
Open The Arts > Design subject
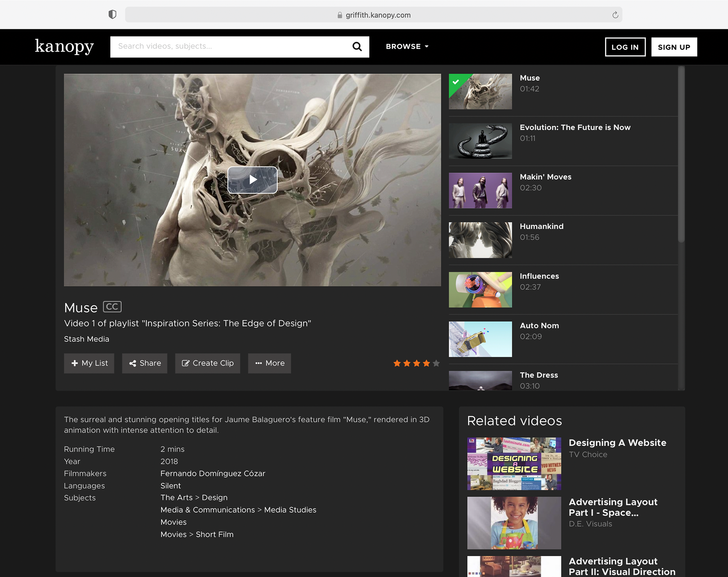194,498
